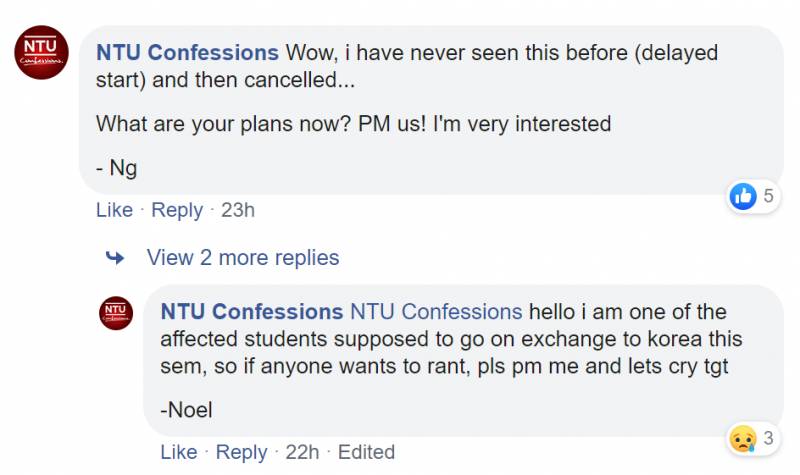Click the small NTU Confessions avatar on the reply
The width and height of the screenshot is (800, 475).
[115, 313]
